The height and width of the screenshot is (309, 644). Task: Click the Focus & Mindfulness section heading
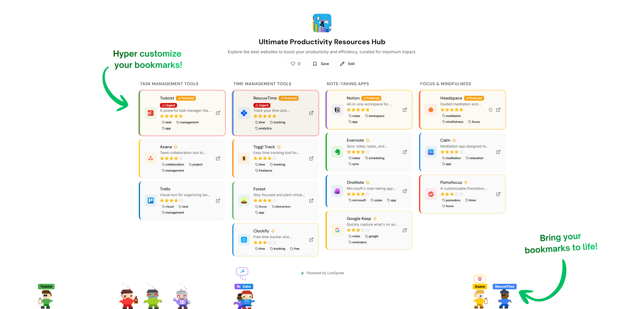(x=445, y=84)
